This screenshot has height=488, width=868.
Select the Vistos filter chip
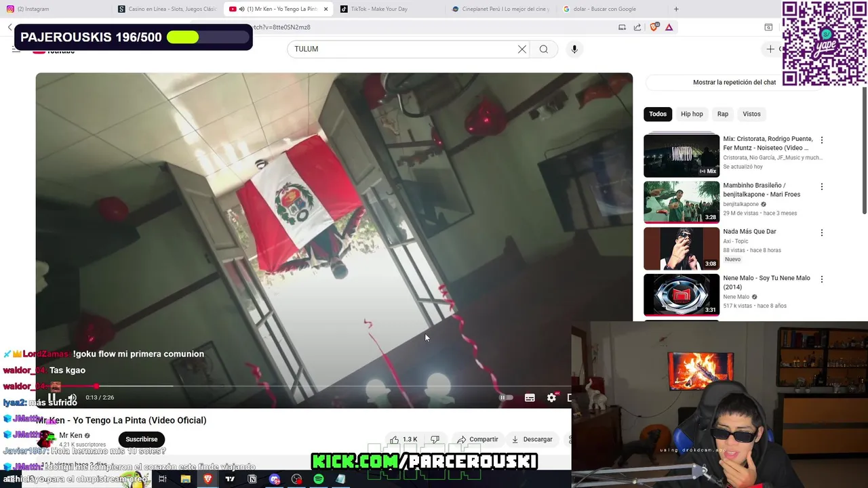click(751, 114)
